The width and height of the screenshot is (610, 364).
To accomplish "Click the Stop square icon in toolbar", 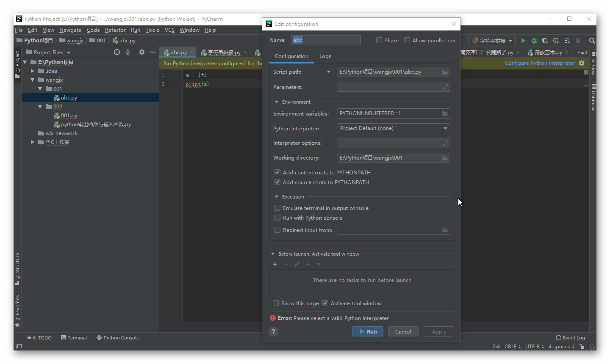I will pyautogui.click(x=578, y=41).
